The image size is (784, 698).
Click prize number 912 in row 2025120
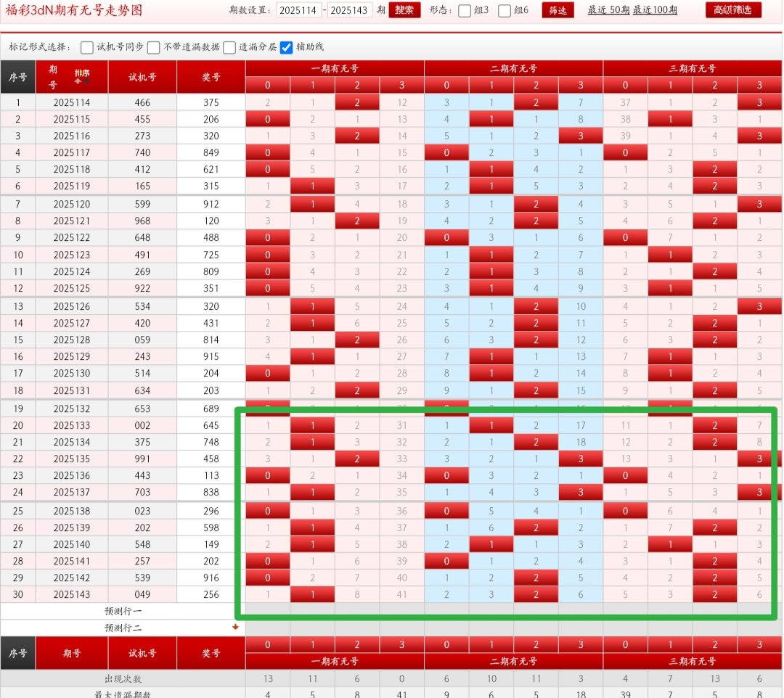[x=211, y=205]
